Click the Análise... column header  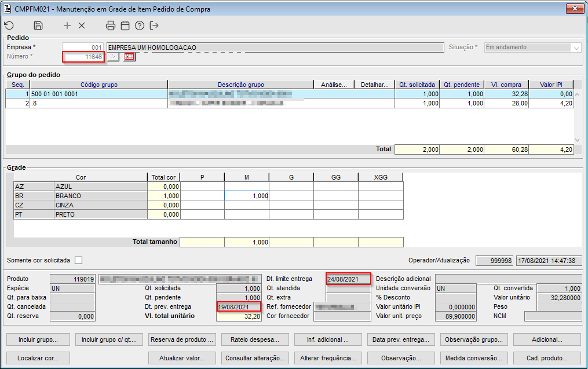coord(334,85)
